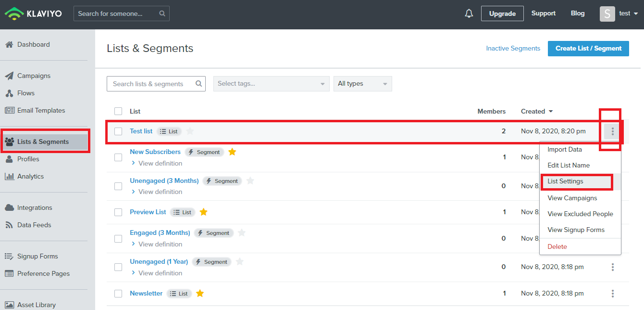Viewport: 644px width, 310px height.
Task: Star the Unengaged (3 Months) segment
Action: tap(250, 181)
